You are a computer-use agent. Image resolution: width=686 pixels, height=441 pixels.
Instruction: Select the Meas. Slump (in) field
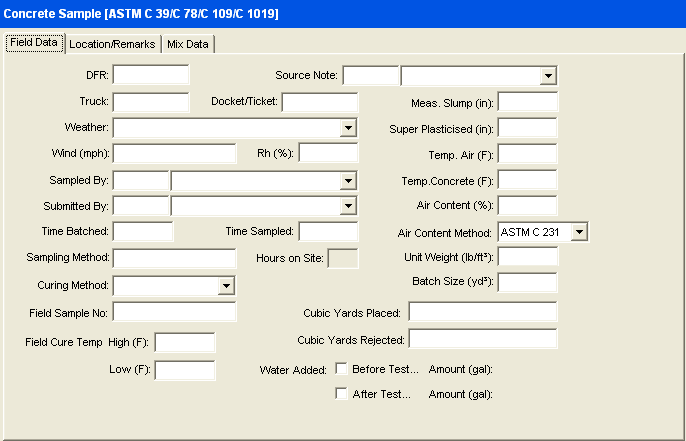coord(528,101)
